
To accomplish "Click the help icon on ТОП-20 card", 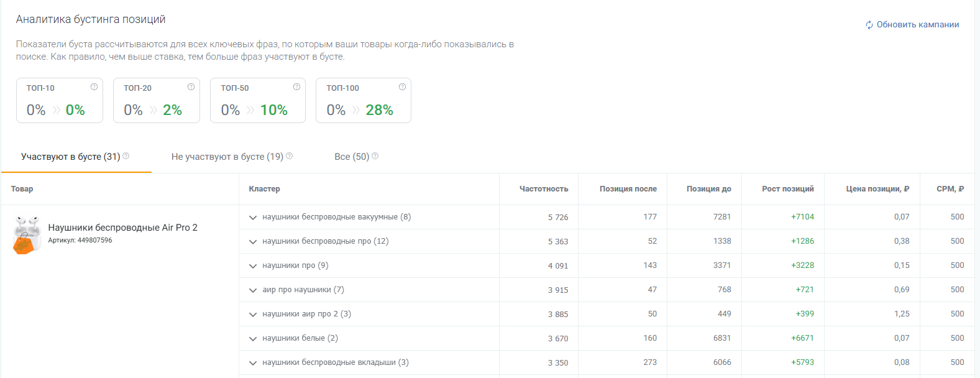I will click(191, 87).
